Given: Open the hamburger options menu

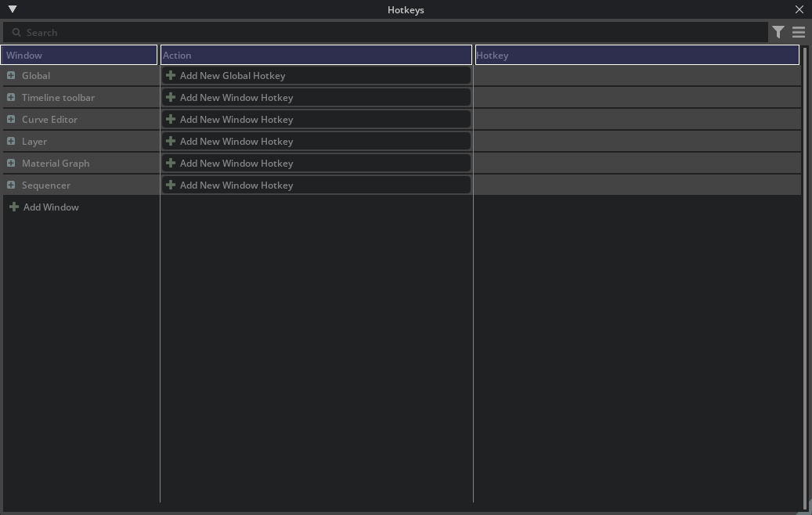Looking at the screenshot, I should tap(799, 32).
